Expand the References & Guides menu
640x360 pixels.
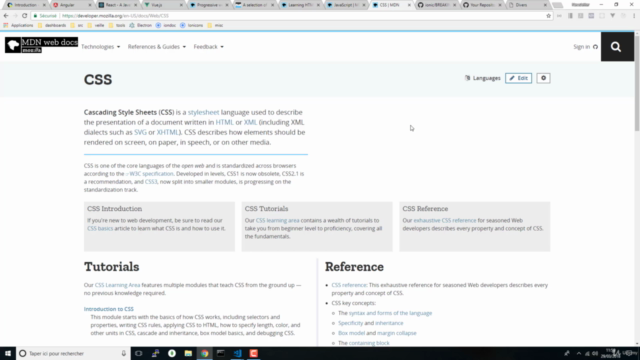(x=157, y=47)
